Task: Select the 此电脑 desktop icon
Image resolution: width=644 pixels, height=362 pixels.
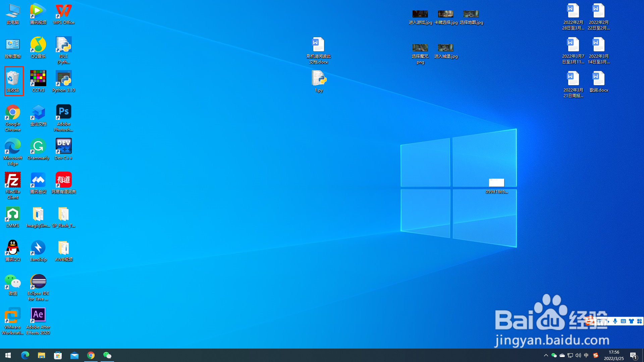Action: coord(13,14)
